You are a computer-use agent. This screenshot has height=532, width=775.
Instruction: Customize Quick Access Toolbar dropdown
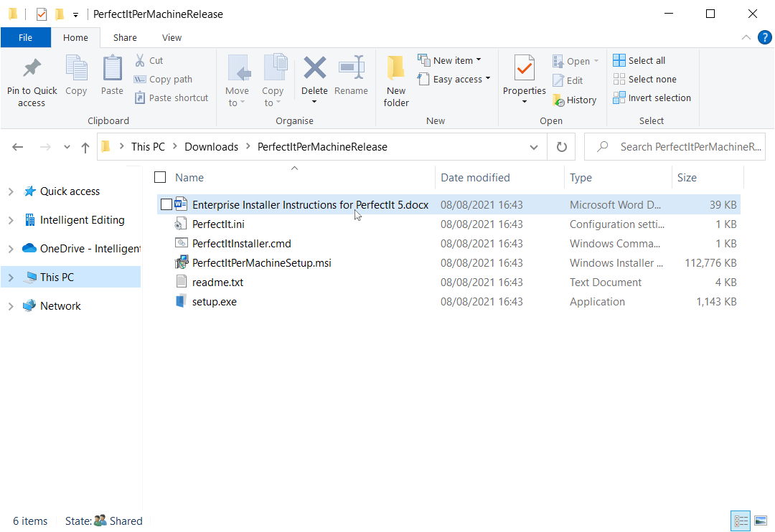(75, 15)
